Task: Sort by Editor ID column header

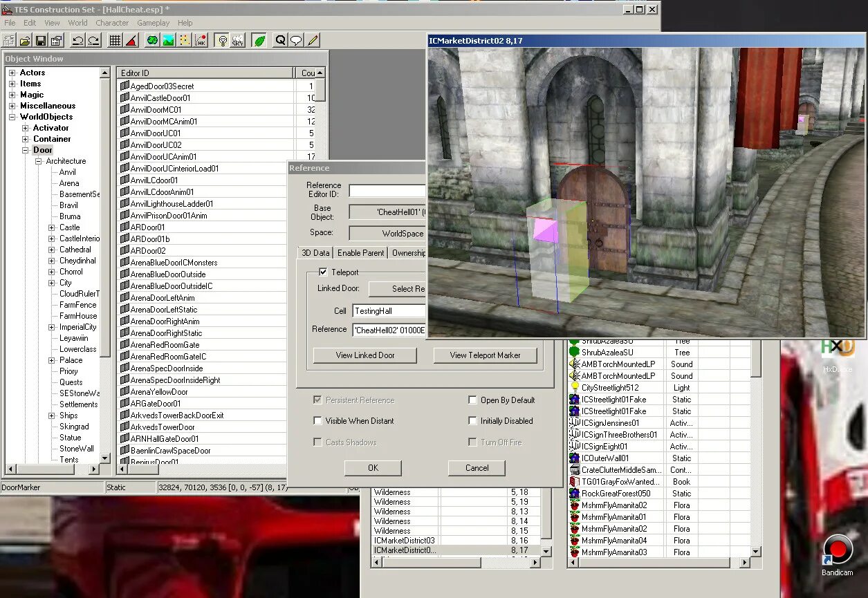Action: (x=206, y=73)
